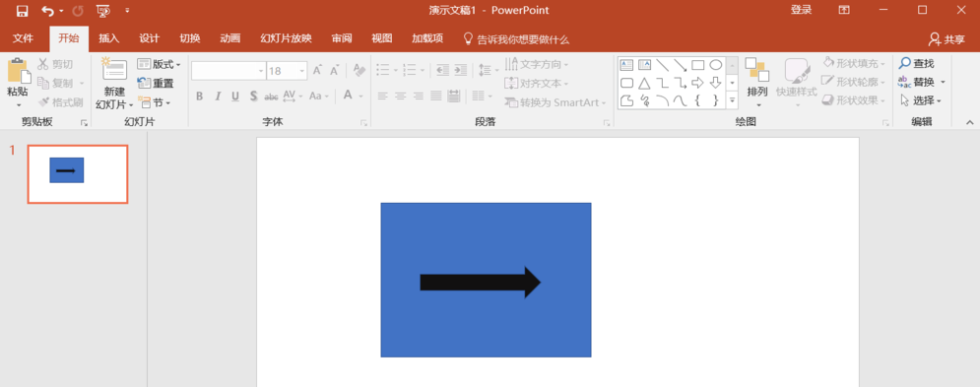This screenshot has height=387, width=980.
Task: Toggle Bold formatting
Action: click(199, 97)
